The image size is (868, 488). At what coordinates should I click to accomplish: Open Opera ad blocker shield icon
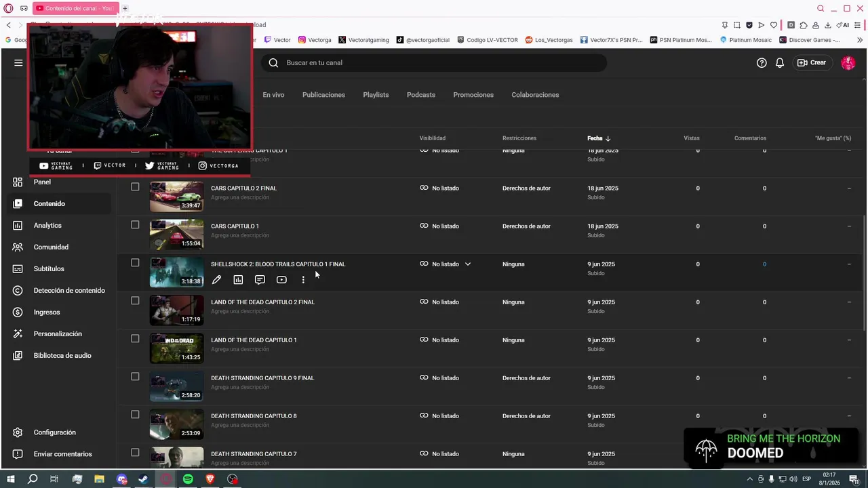tap(749, 25)
